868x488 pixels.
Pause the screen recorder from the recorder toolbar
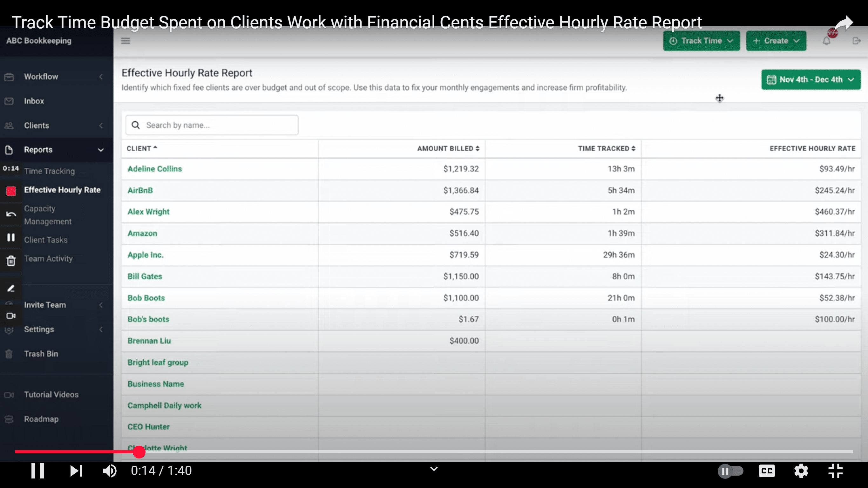(11, 238)
